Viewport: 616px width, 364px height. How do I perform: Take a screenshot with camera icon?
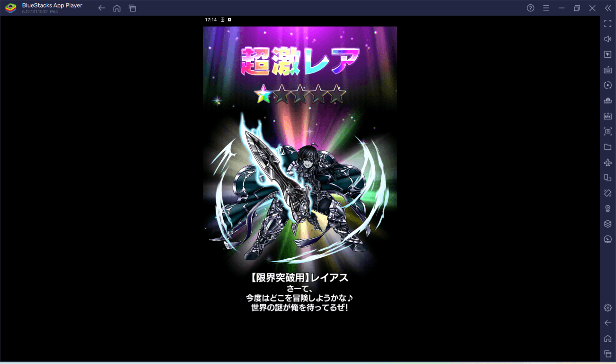click(x=608, y=131)
